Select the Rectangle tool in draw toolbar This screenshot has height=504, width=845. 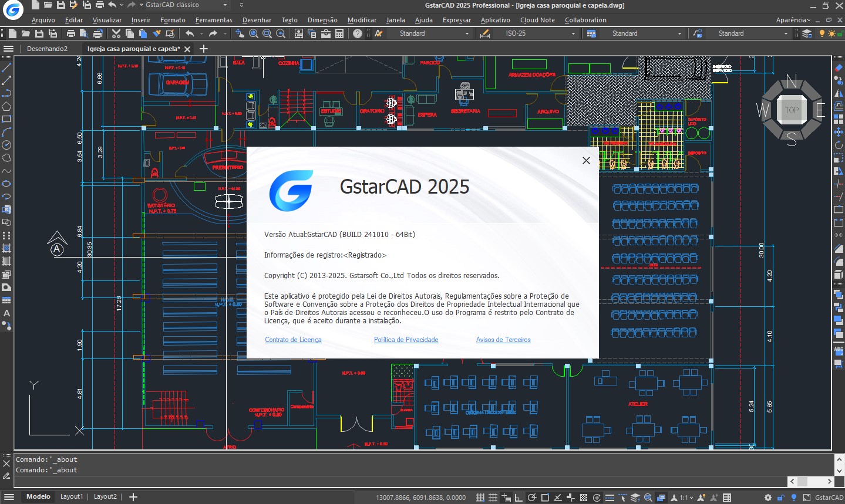click(6, 119)
